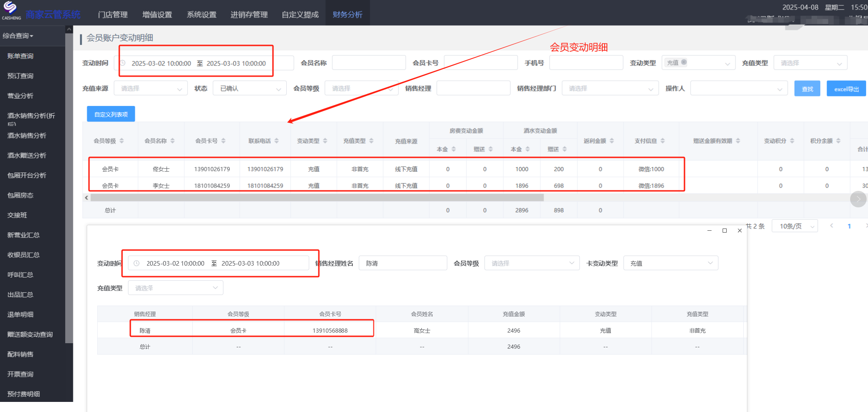Sort 酒水变动金额 赠送 column
This screenshot has height=412, width=868.
coord(565,149)
